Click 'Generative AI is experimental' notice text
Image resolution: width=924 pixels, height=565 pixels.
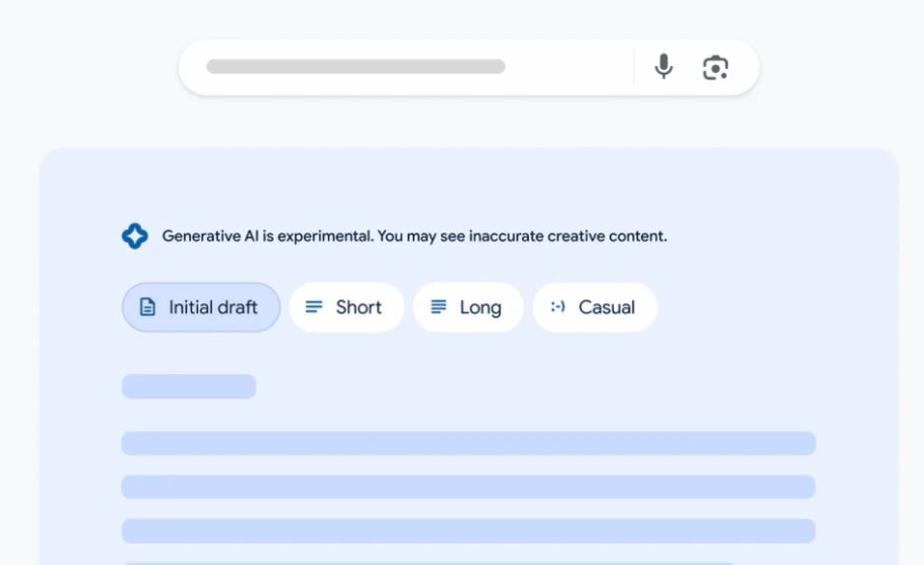click(415, 236)
